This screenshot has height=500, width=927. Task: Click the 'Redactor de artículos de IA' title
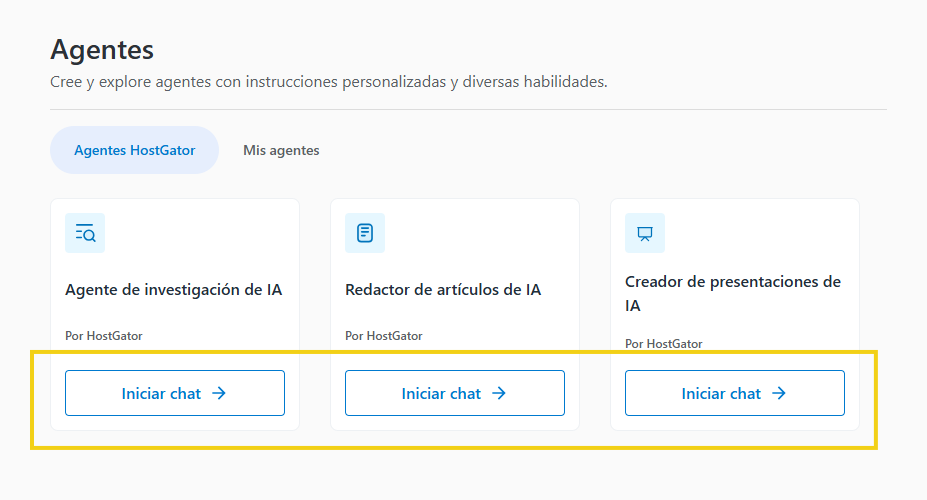443,290
